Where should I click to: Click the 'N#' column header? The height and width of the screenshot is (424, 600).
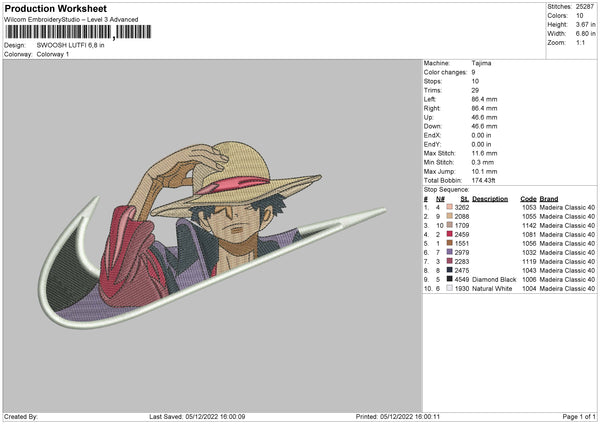tap(440, 199)
